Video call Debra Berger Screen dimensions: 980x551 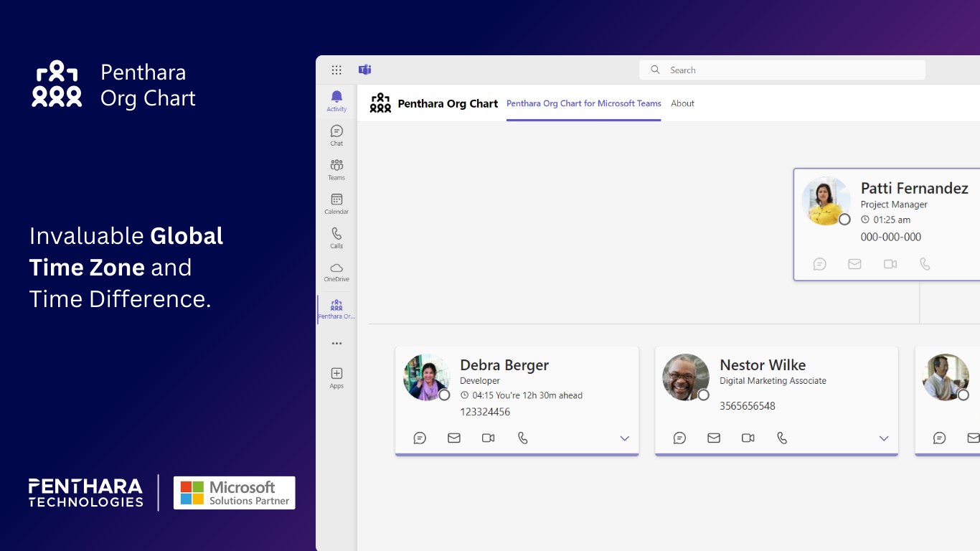(489, 438)
